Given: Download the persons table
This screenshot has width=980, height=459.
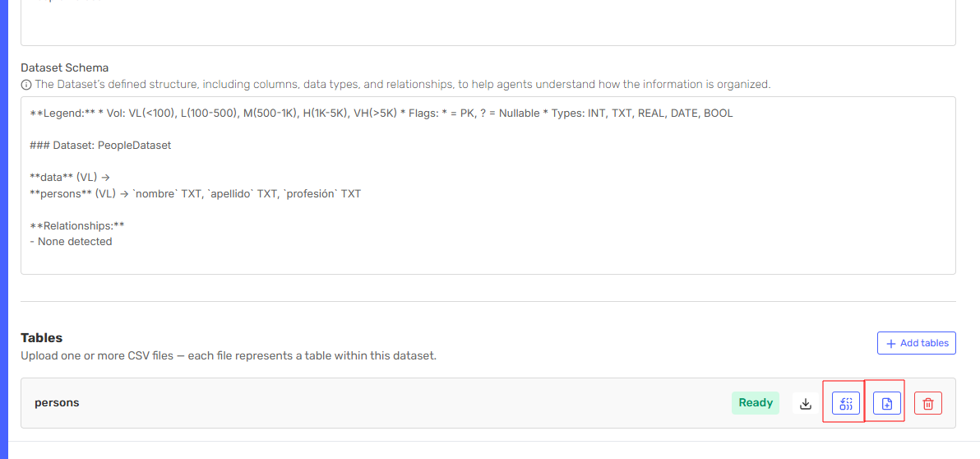Looking at the screenshot, I should (806, 403).
